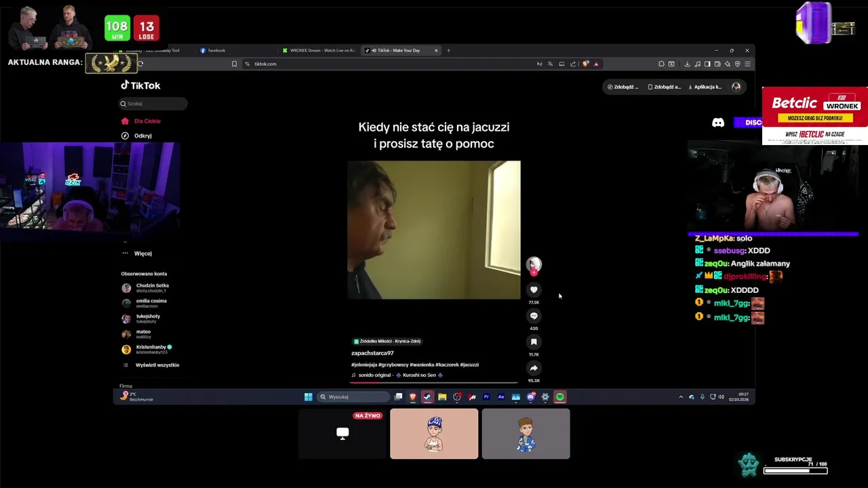This screenshot has height=488, width=868.
Task: Open Chudzin Setka followed account
Action: 145,287
